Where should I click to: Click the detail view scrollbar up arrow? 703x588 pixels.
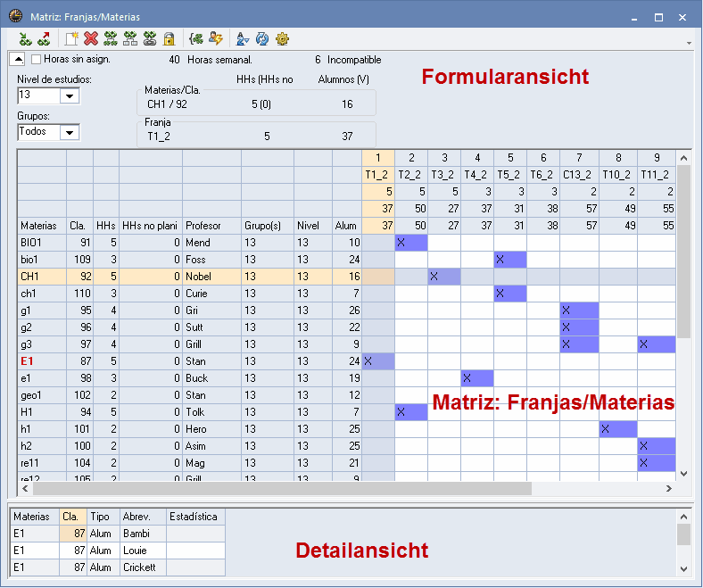683,517
